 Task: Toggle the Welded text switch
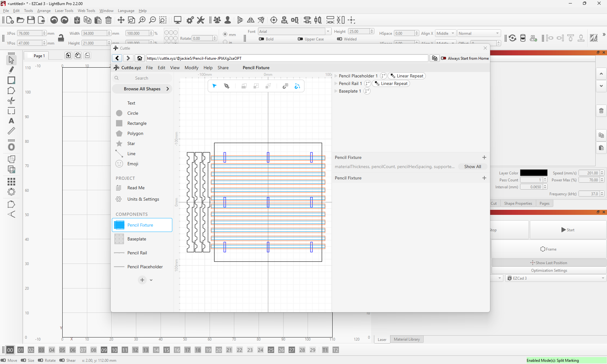coord(340,39)
